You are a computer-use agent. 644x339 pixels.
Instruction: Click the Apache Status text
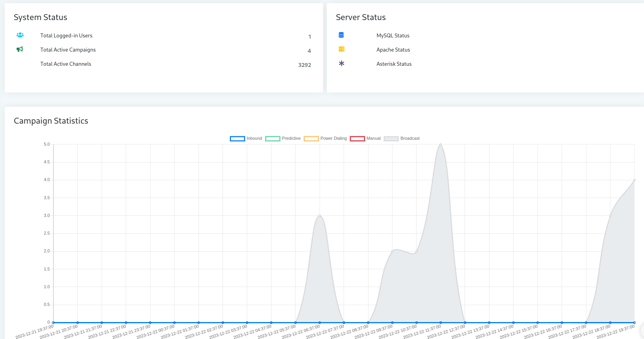coord(393,50)
